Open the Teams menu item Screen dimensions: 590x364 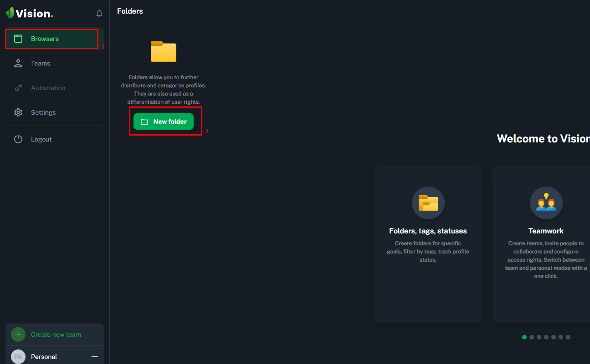coord(41,63)
